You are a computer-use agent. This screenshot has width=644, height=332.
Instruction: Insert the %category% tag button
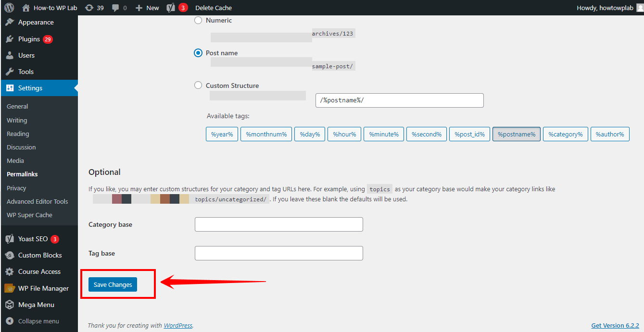point(565,134)
